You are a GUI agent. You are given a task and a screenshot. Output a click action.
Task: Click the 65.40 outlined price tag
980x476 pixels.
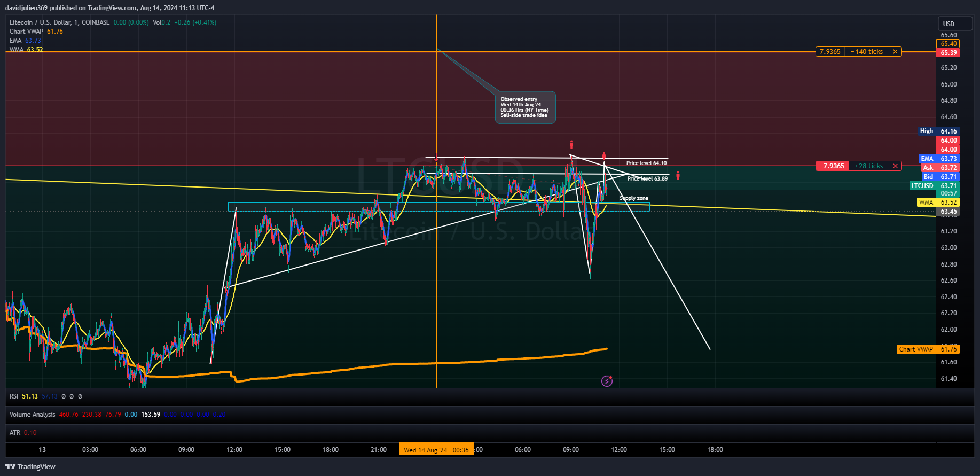pos(948,44)
